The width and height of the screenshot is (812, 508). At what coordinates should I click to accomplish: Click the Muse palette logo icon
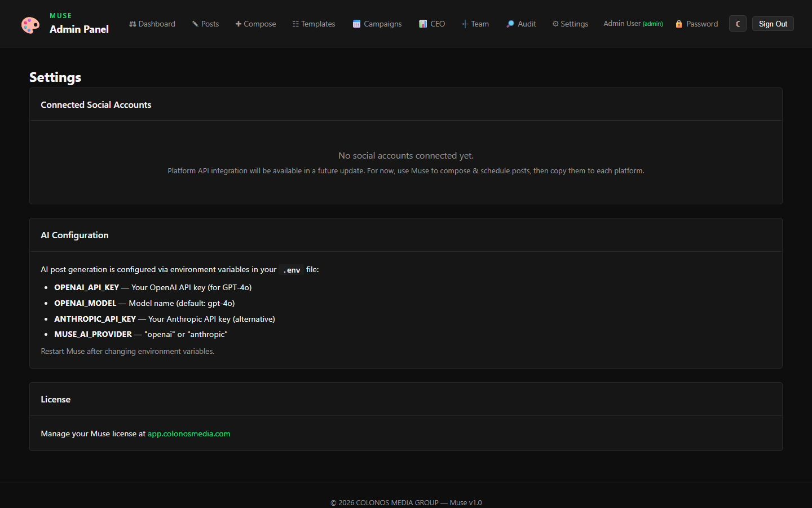point(30,25)
